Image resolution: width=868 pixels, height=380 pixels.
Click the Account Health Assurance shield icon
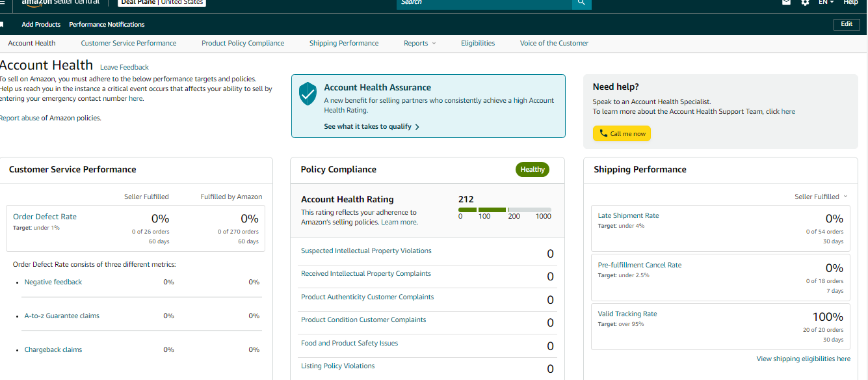coord(308,94)
